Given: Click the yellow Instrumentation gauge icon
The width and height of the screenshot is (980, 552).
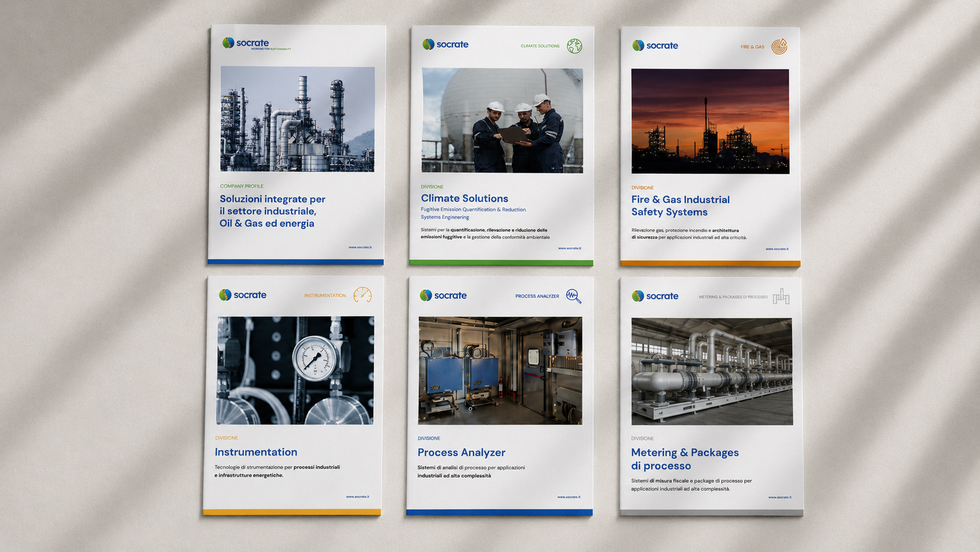Looking at the screenshot, I should (362, 295).
